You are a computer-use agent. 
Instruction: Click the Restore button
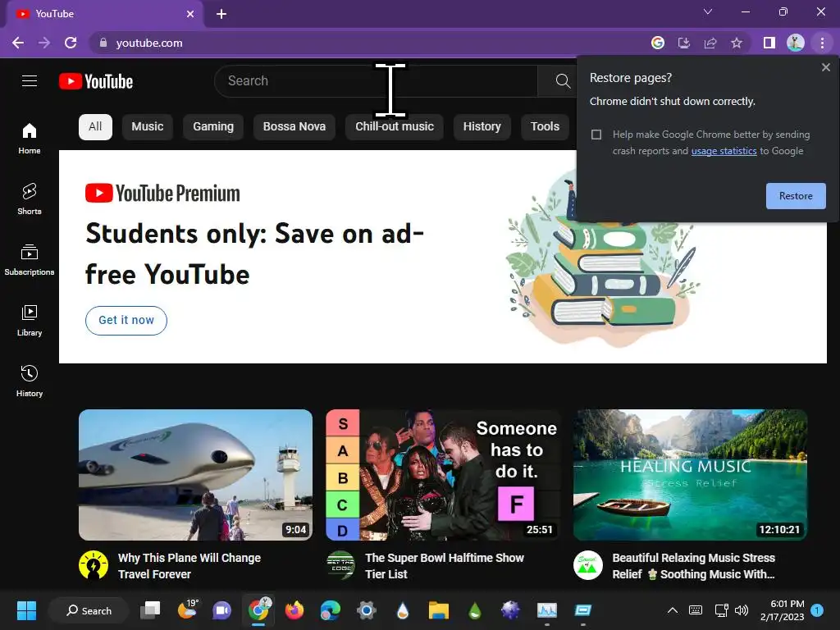click(x=796, y=196)
